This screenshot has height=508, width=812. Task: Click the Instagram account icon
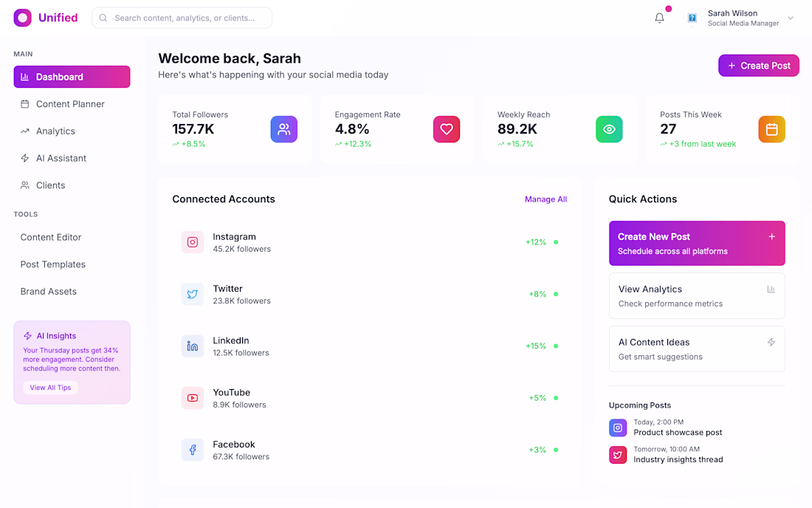pyautogui.click(x=192, y=242)
